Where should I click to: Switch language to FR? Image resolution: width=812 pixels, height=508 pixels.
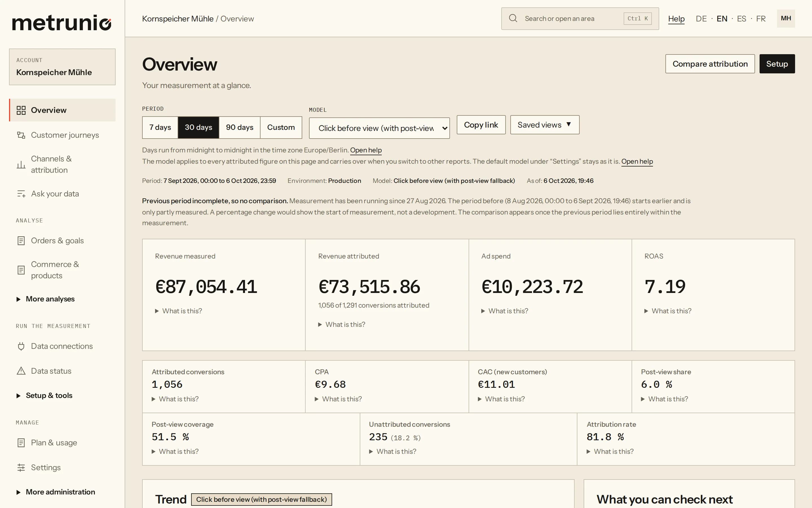(761, 19)
